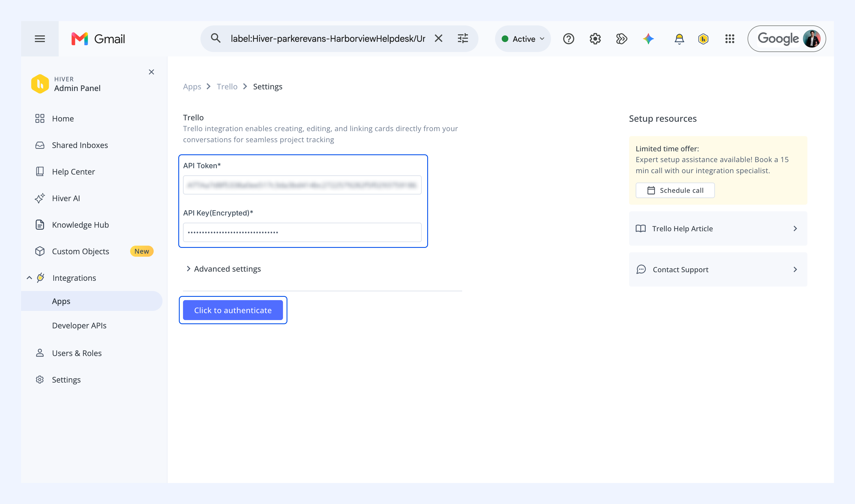Open Custom Objects in the sidebar
The height and width of the screenshot is (504, 855).
pyautogui.click(x=81, y=251)
